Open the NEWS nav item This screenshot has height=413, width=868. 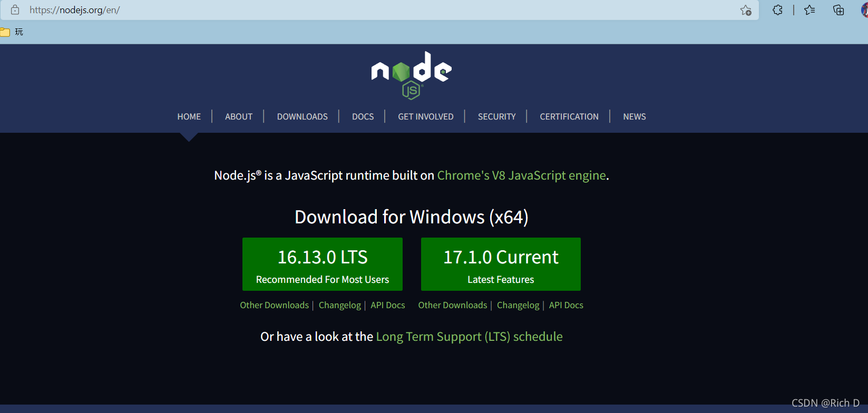click(x=635, y=116)
